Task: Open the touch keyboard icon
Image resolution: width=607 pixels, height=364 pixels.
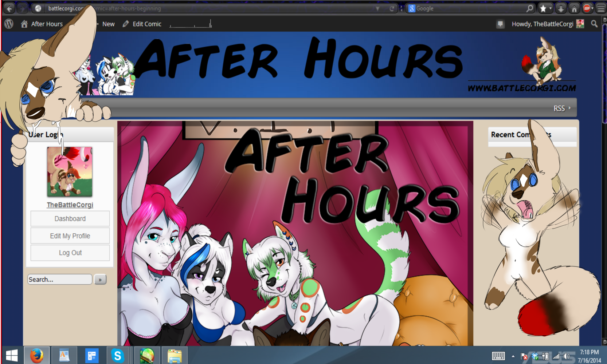Action: [x=498, y=356]
